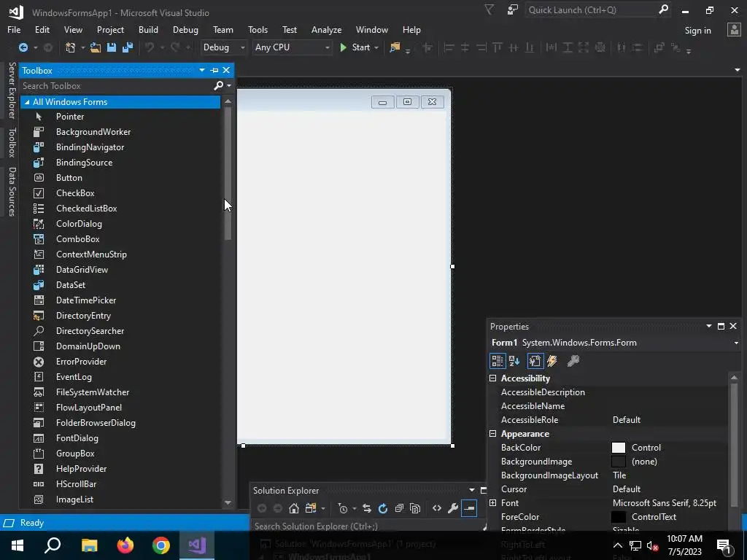Click the Save All toolbar icon

(128, 47)
